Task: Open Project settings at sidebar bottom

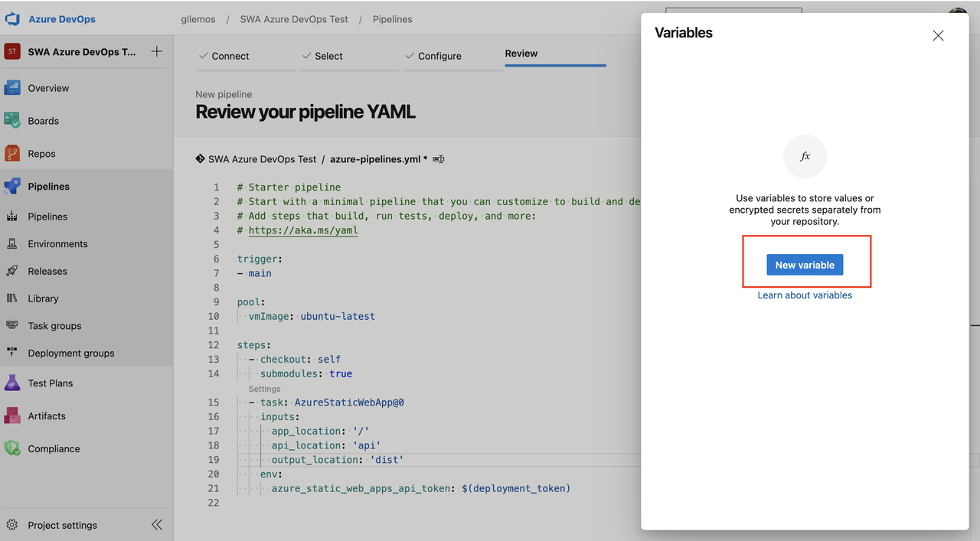Action: point(63,526)
